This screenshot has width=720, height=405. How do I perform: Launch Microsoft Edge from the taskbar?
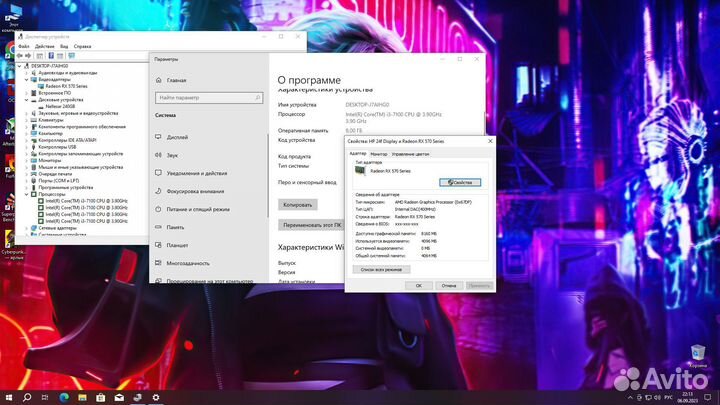point(64,397)
